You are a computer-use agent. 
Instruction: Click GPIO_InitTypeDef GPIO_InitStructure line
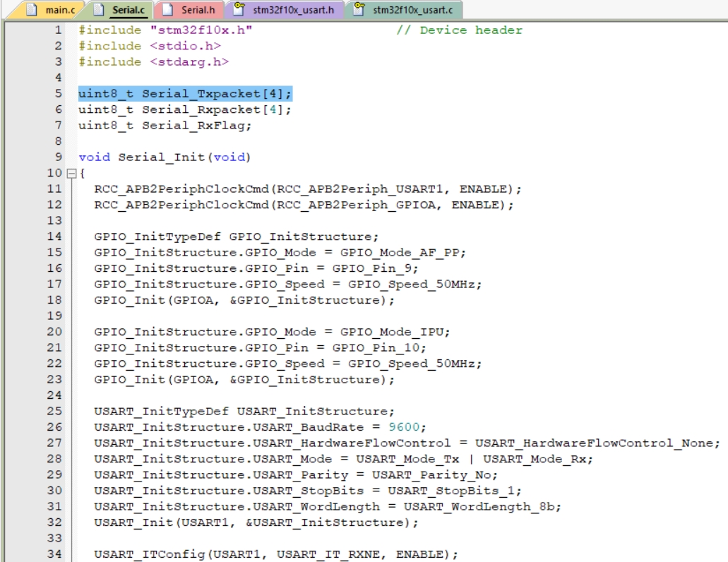(237, 237)
